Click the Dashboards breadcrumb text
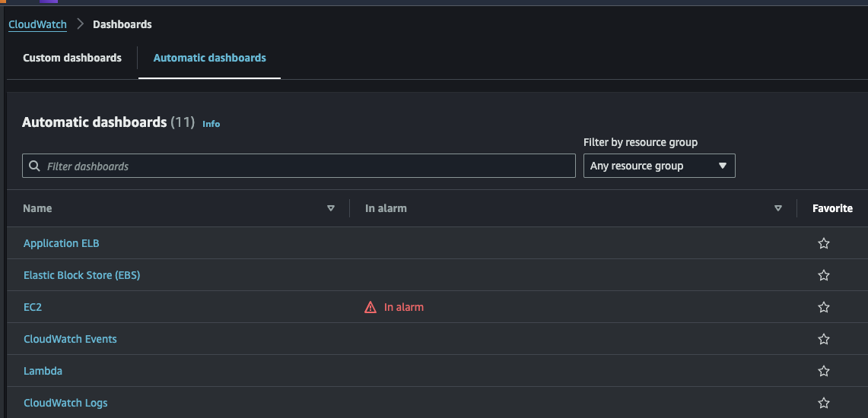Screen dimensions: 868x418 (x=122, y=24)
